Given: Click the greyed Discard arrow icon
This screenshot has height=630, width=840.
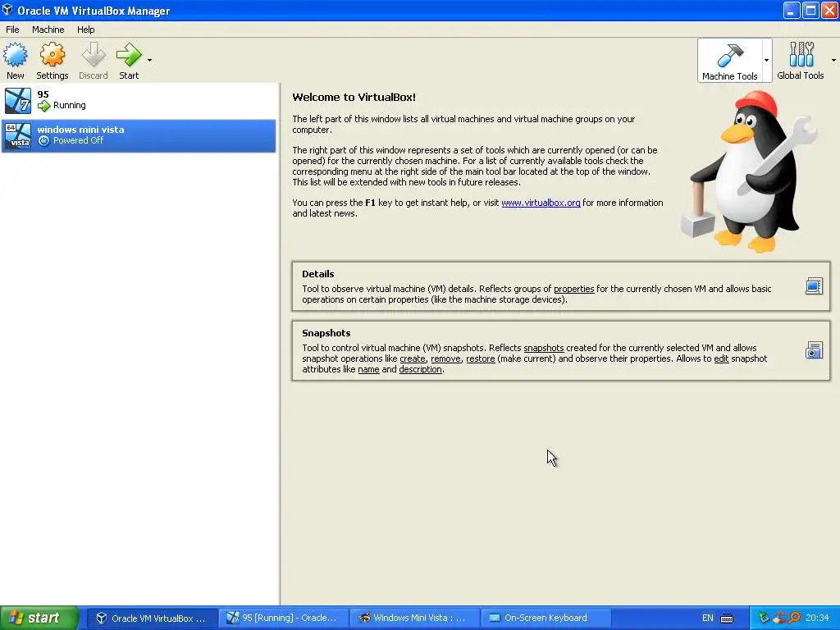Looking at the screenshot, I should tap(94, 55).
